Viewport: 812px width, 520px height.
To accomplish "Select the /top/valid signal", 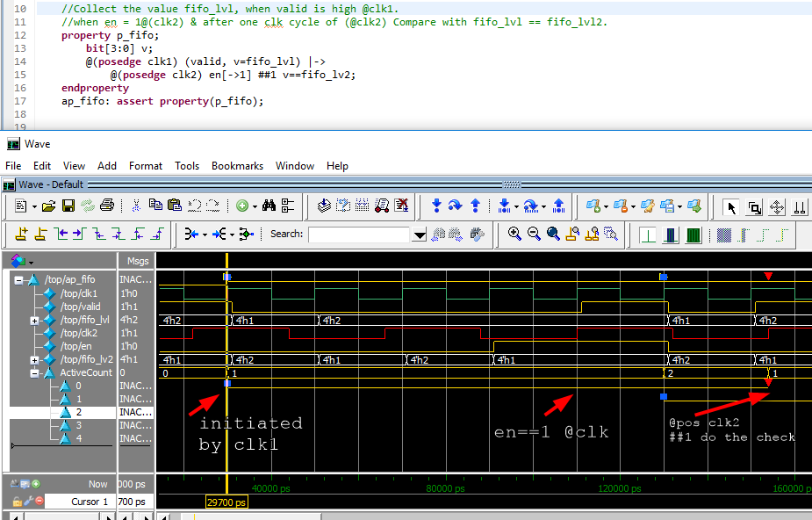I will pos(81,307).
